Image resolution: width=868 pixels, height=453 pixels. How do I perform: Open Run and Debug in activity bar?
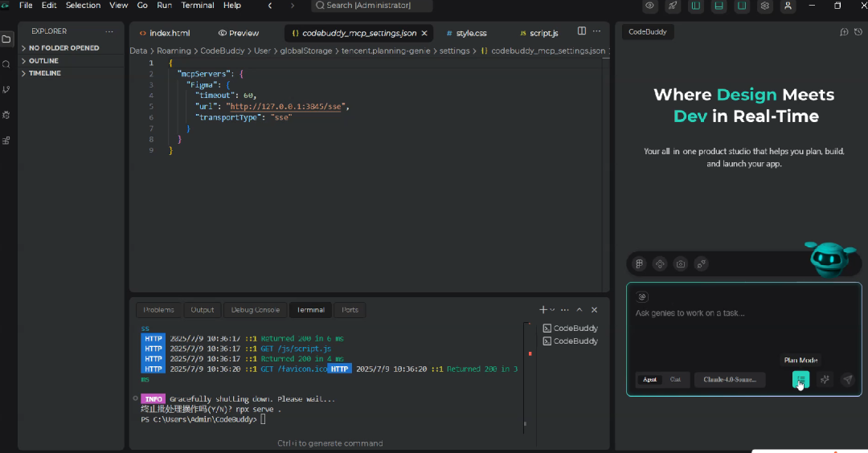coord(6,115)
